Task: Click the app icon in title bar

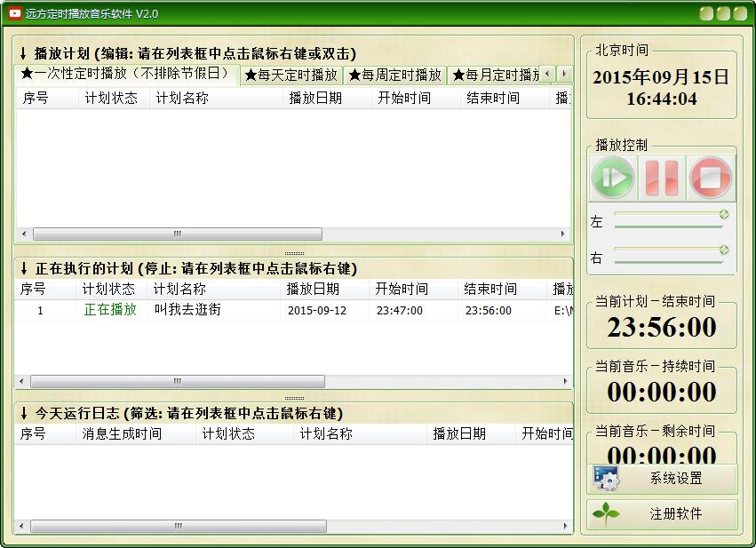Action: (14, 13)
